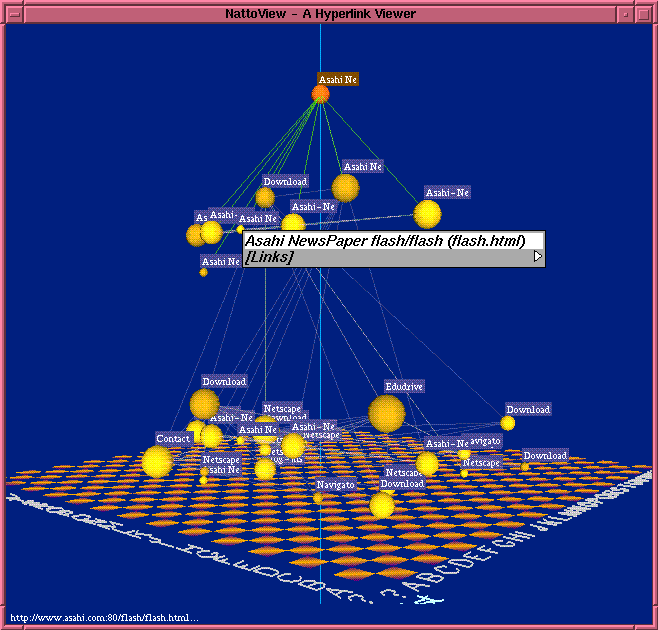Select the orange root node sphere
The width and height of the screenshot is (658, 630).
pyautogui.click(x=320, y=94)
